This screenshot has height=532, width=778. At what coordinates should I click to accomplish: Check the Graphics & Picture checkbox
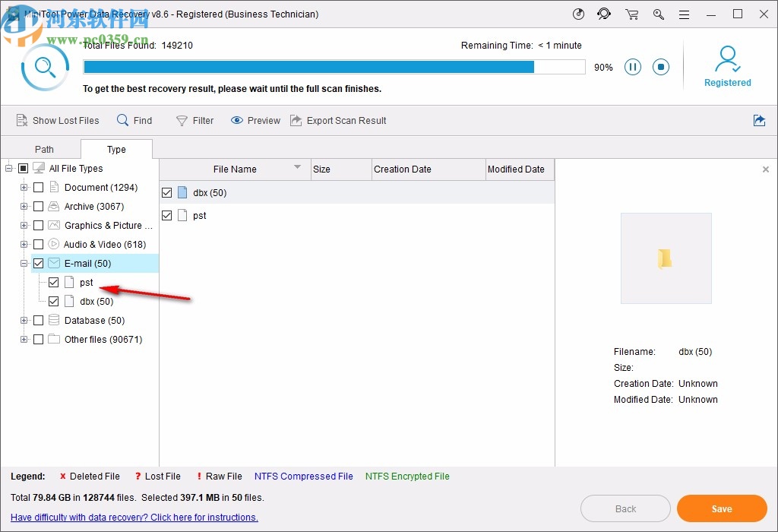pos(38,225)
